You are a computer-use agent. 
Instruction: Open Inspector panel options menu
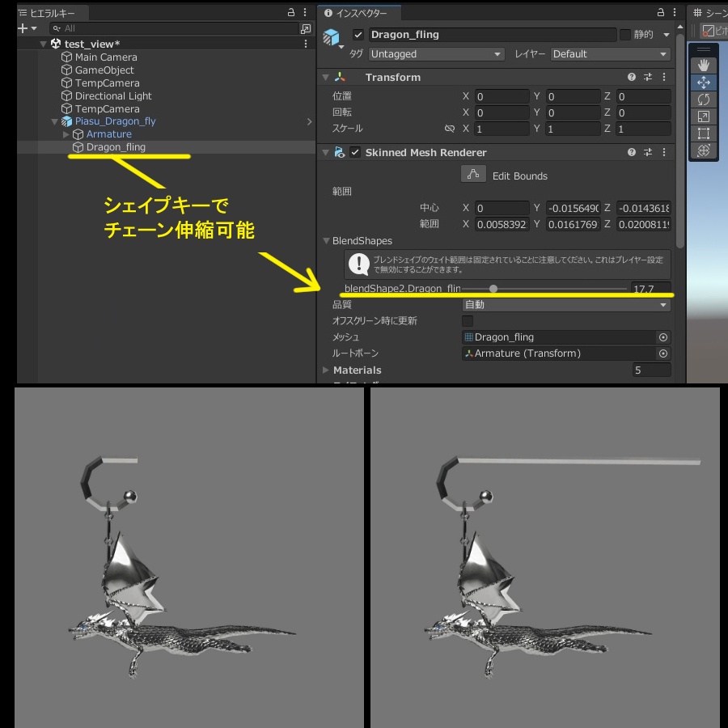[x=674, y=12]
